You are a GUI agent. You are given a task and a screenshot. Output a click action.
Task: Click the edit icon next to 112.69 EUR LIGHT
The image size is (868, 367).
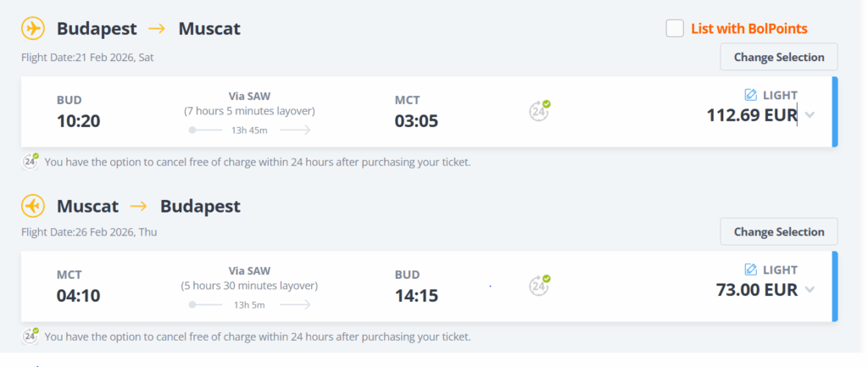tap(750, 95)
